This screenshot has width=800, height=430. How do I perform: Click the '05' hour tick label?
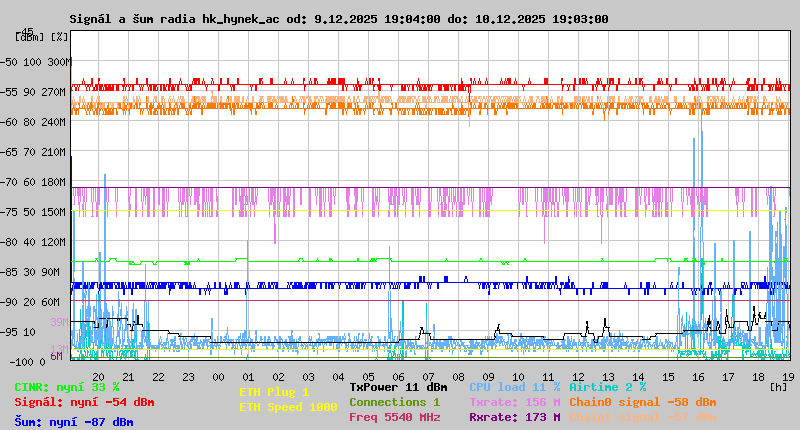click(368, 377)
